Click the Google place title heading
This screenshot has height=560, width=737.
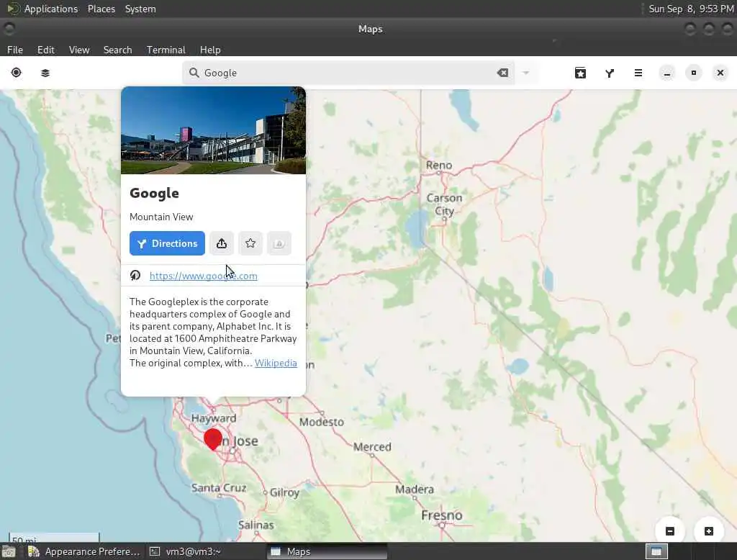click(x=154, y=193)
